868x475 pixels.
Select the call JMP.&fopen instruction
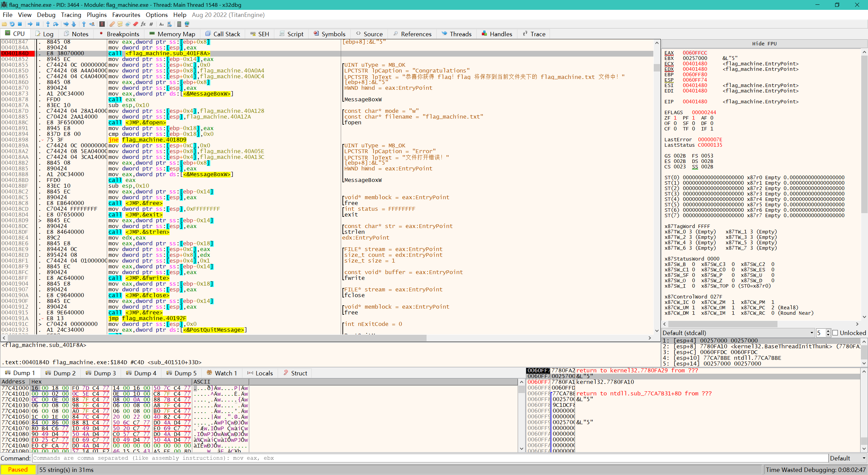pos(137,123)
